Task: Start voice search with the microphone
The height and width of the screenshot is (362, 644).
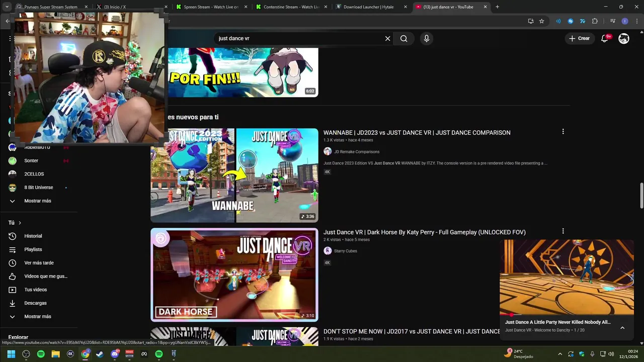Action: (x=427, y=38)
